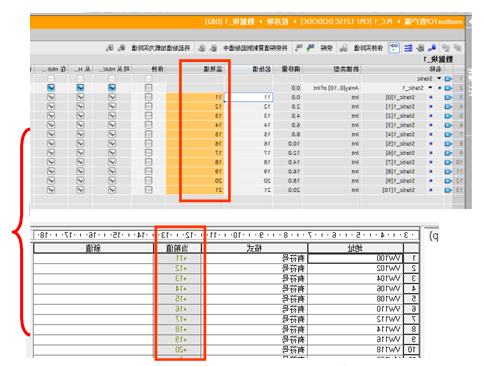This screenshot has width=484, height=366.
Task: Click the modbusTCP客户端 breadcrumb
Action: (x=433, y=22)
